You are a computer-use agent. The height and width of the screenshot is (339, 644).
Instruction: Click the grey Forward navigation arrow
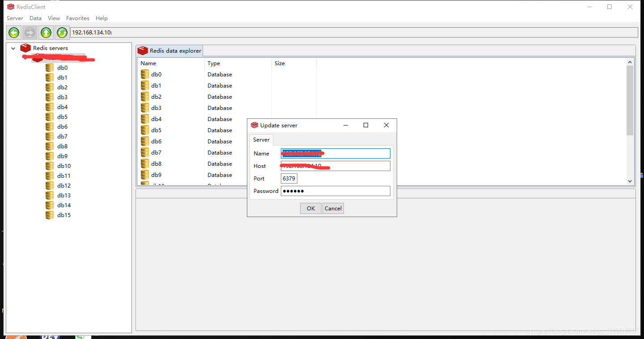tap(30, 33)
